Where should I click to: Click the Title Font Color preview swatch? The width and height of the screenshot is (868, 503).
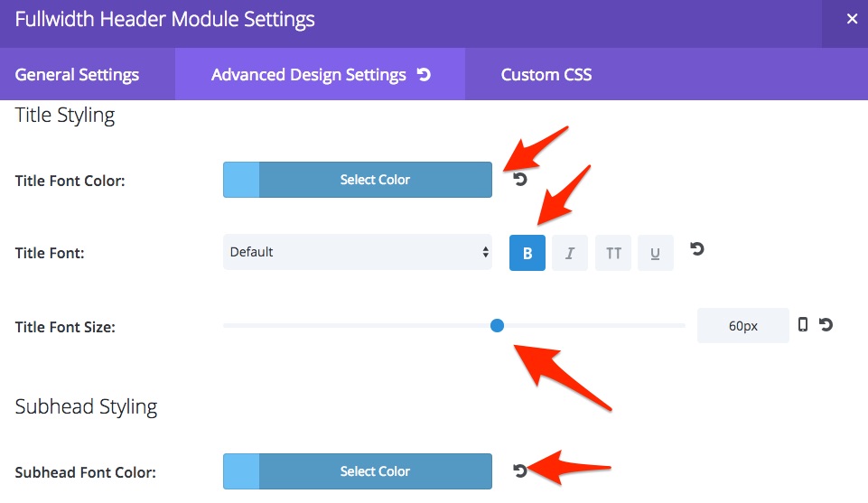pos(241,180)
